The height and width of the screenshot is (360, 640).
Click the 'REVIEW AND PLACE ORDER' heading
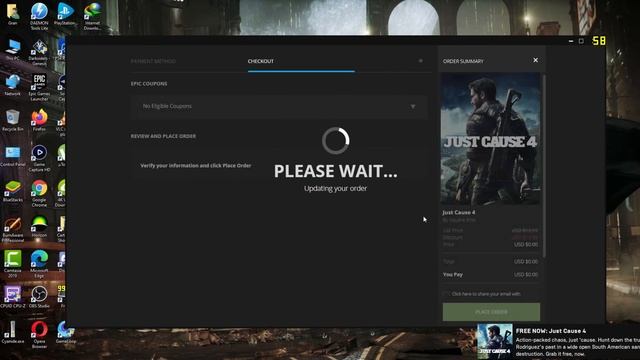163,136
